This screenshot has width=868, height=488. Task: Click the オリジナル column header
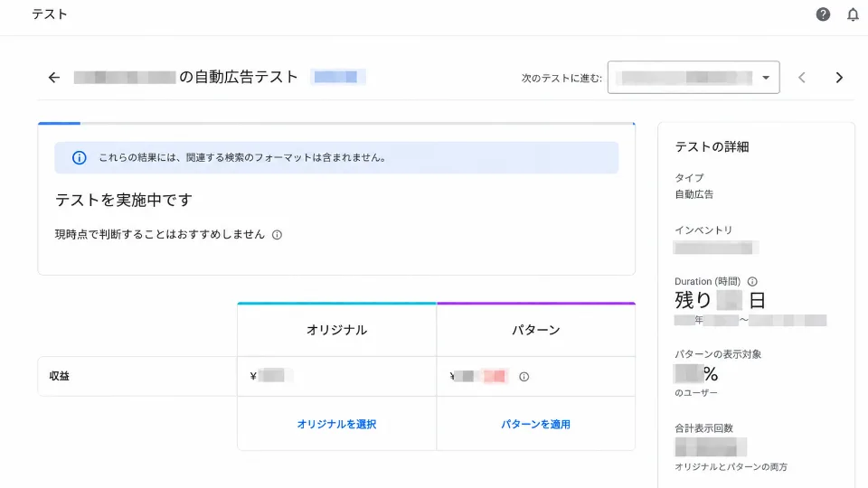pyautogui.click(x=336, y=330)
